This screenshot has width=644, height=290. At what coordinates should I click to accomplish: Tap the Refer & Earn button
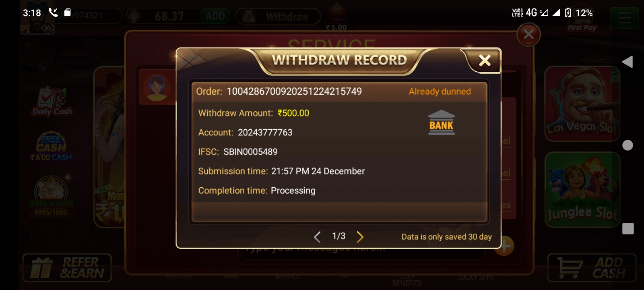(67, 268)
